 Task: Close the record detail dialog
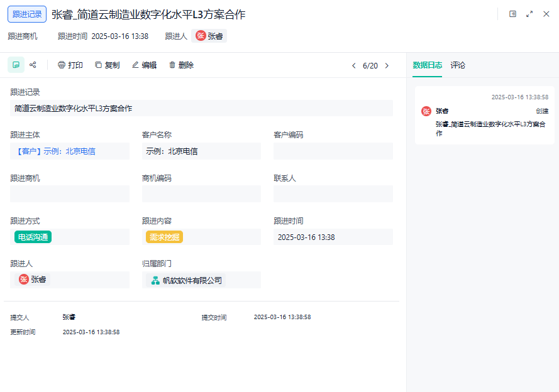[546, 14]
